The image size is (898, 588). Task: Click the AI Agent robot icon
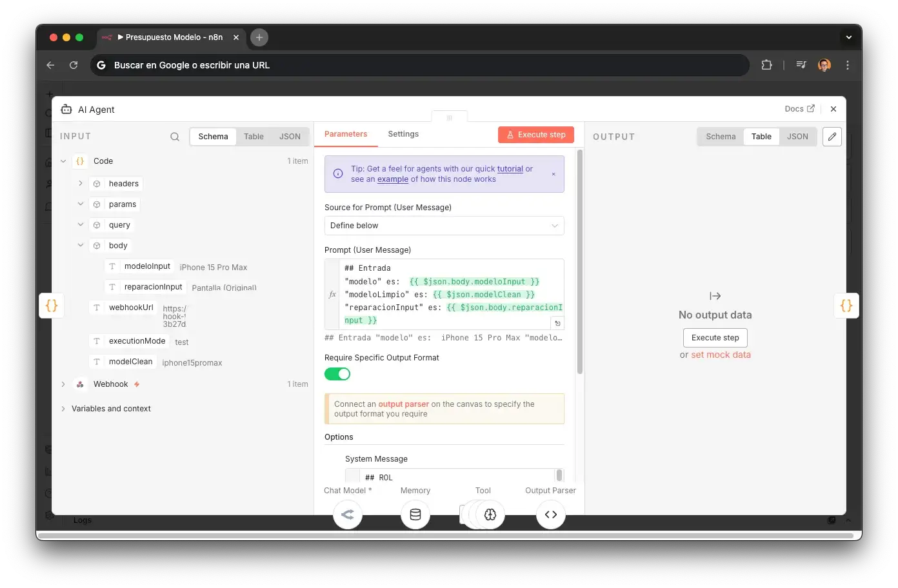click(66, 109)
